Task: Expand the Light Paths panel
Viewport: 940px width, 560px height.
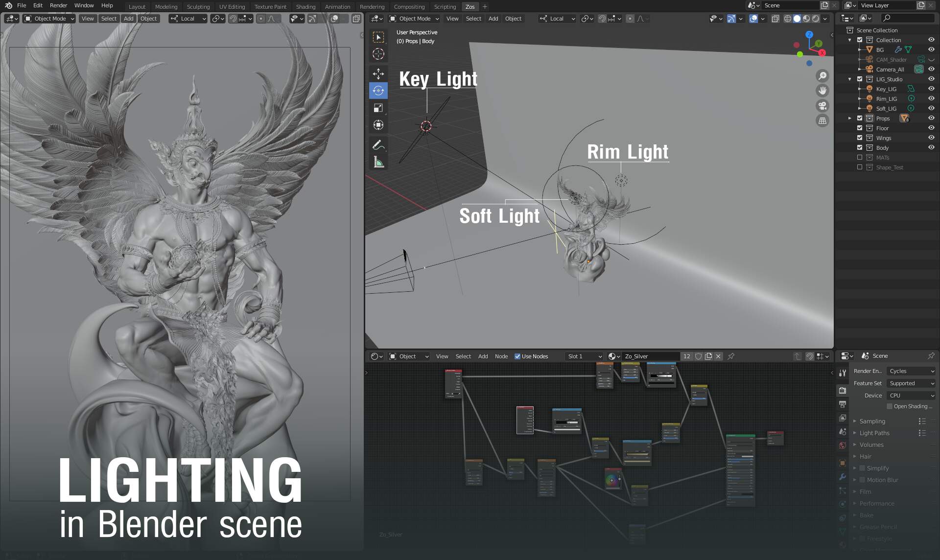Action: pyautogui.click(x=874, y=433)
